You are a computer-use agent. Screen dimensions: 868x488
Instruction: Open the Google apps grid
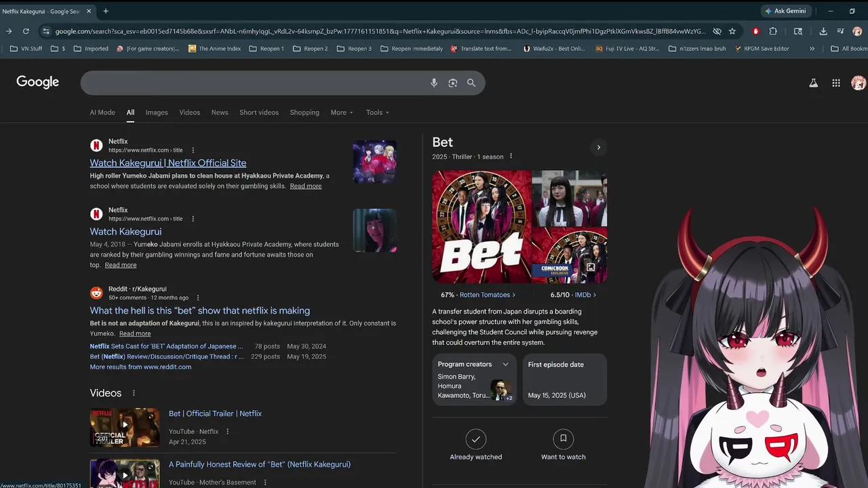pyautogui.click(x=836, y=83)
